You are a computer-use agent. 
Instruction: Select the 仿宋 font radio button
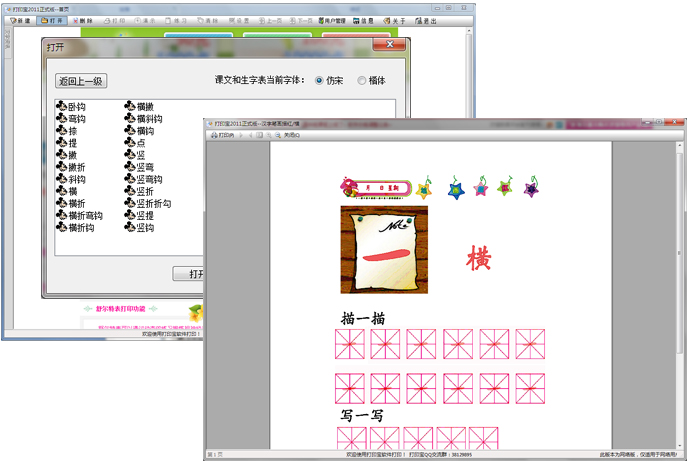coord(320,81)
